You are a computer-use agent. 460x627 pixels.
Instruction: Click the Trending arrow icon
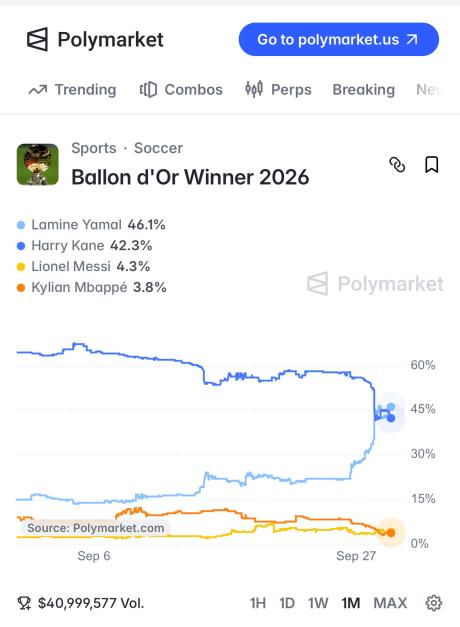[38, 90]
